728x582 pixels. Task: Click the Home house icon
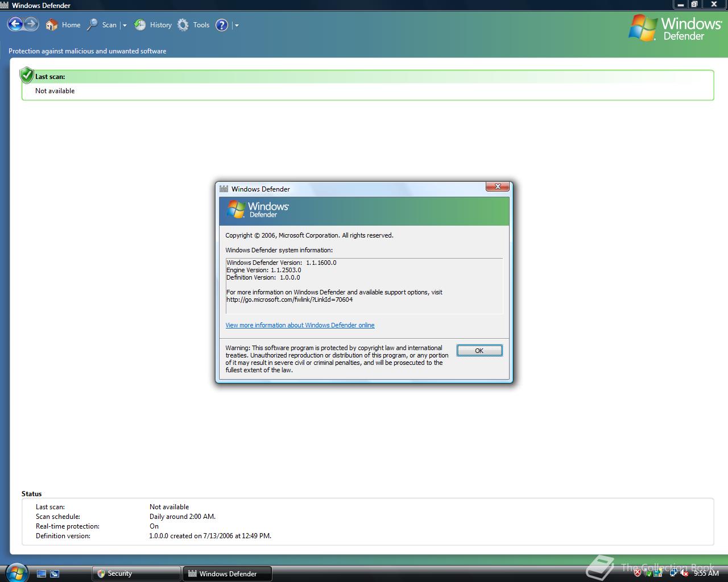tap(52, 24)
